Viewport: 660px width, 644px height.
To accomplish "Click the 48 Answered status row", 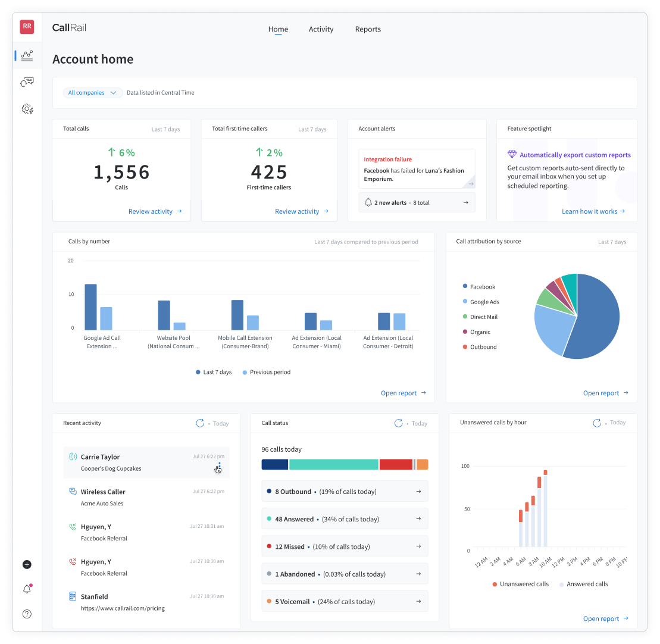I will pos(345,518).
